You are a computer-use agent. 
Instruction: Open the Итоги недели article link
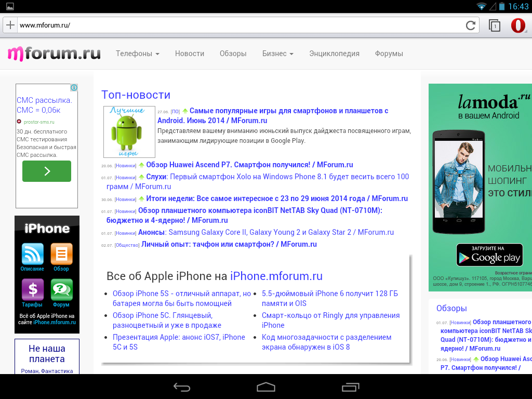click(x=277, y=198)
